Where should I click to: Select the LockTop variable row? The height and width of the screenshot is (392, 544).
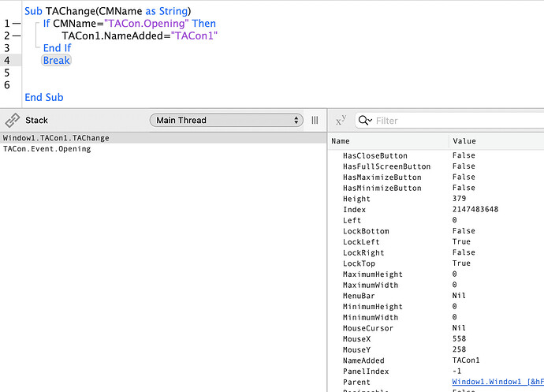(x=436, y=263)
